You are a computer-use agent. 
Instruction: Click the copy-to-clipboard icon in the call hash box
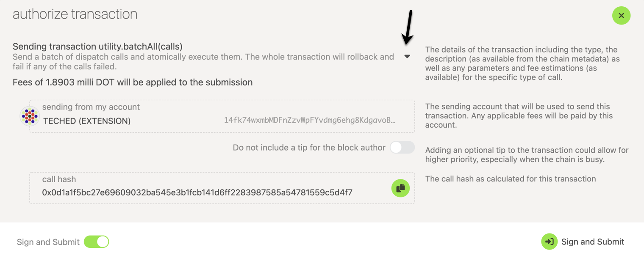(400, 188)
